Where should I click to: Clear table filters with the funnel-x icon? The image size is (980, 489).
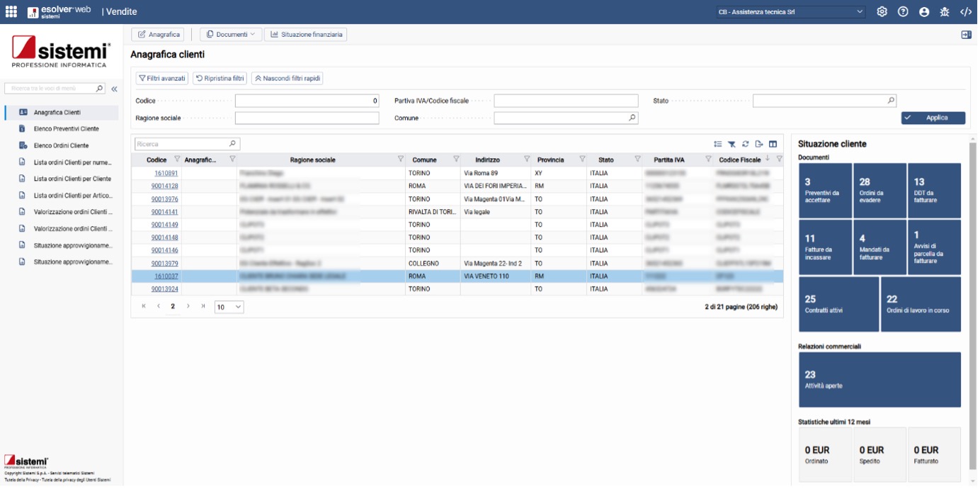click(x=732, y=144)
